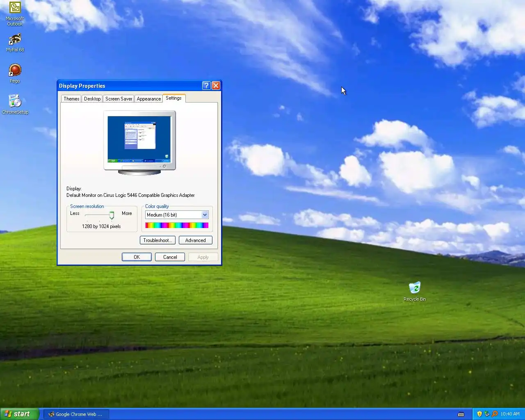Select the ChromeSetup installer icon

pos(15,104)
